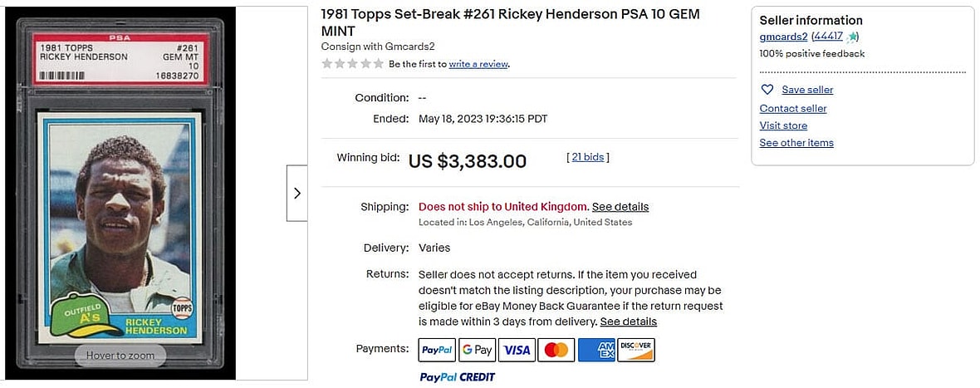Click the See other items link

click(796, 143)
